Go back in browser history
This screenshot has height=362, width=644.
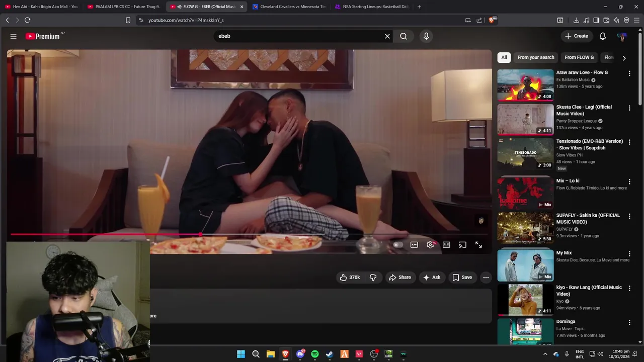(7, 20)
